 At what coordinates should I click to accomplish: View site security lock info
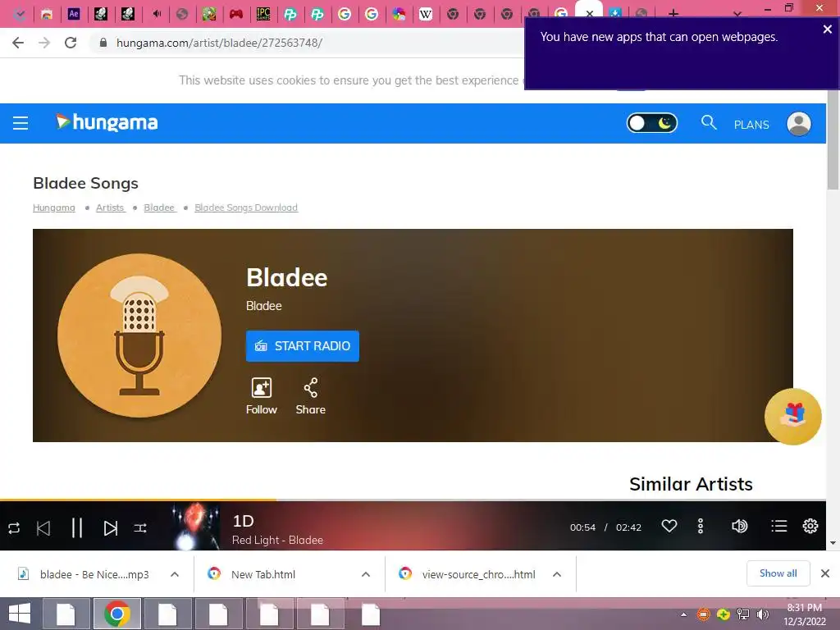point(103,43)
